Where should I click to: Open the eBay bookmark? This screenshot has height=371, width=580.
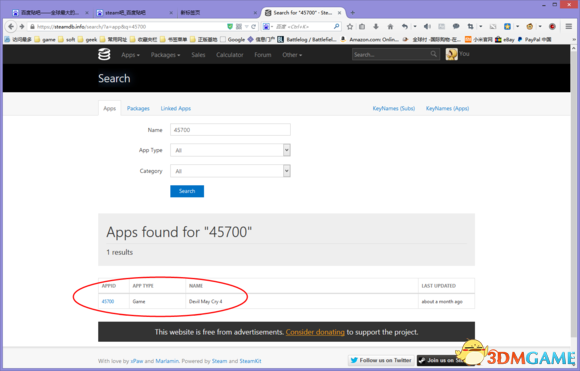click(x=505, y=39)
